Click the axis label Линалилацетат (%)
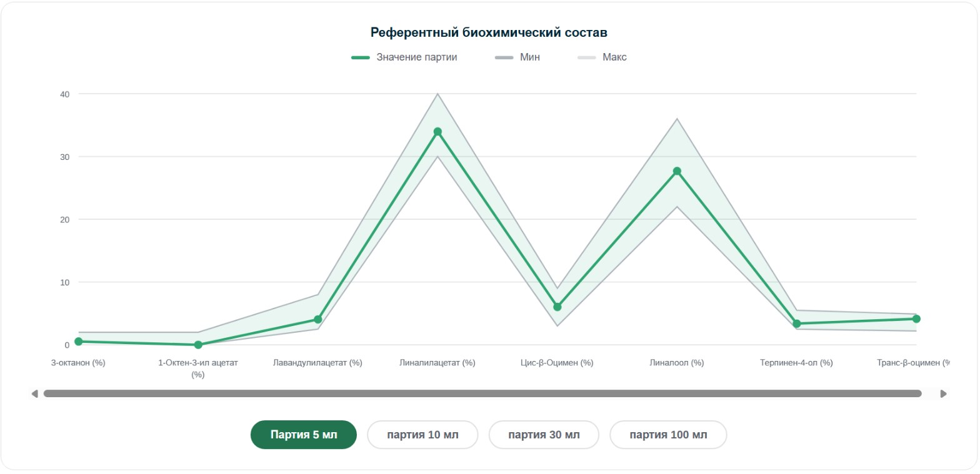 [x=437, y=363]
